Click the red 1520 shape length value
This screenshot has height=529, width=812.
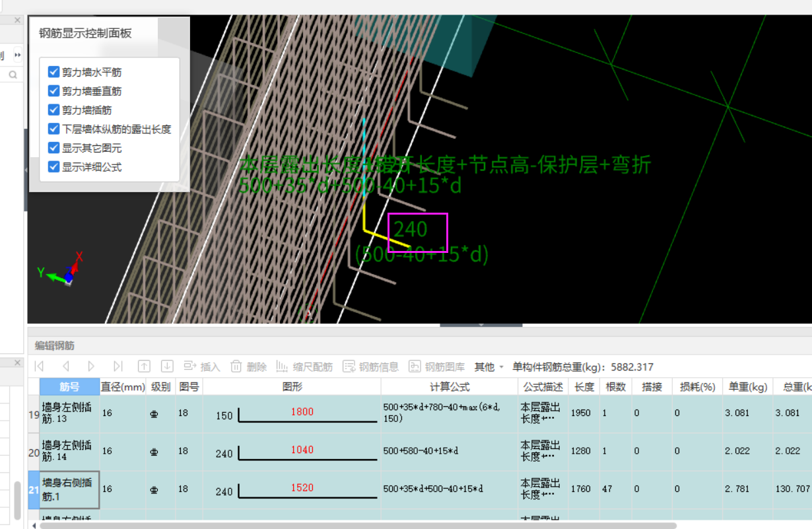(x=302, y=487)
